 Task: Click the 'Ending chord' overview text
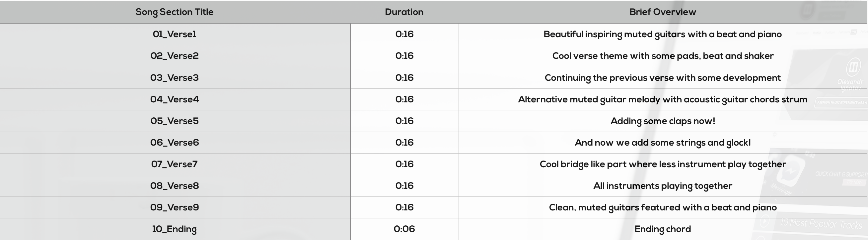coord(663,229)
